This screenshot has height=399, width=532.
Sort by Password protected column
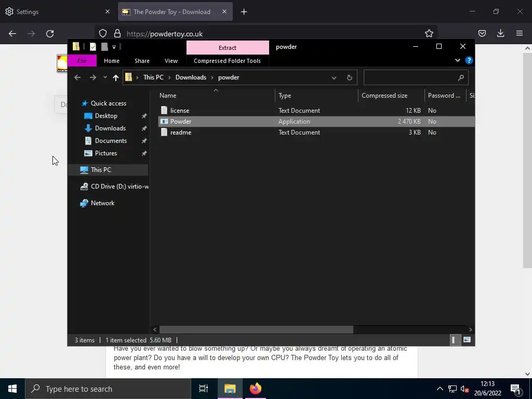[445, 96]
